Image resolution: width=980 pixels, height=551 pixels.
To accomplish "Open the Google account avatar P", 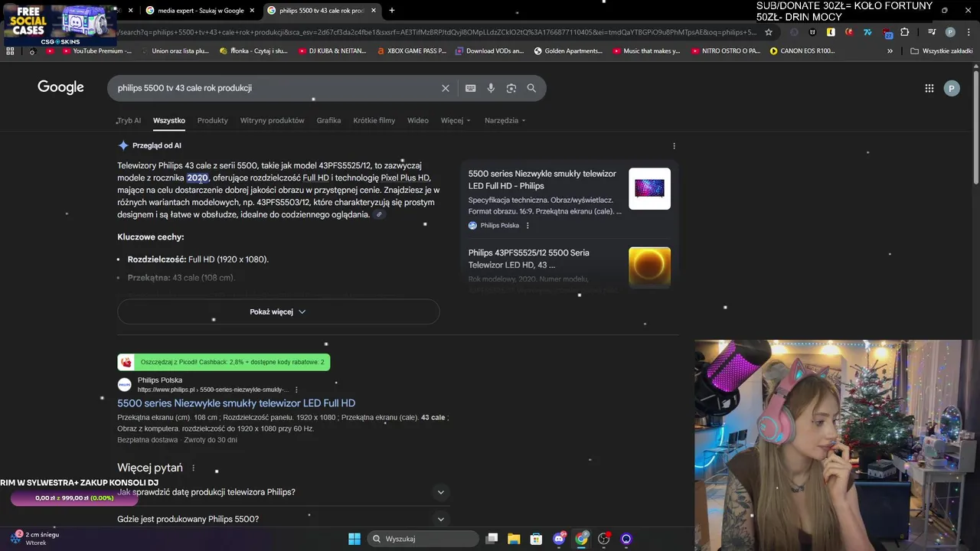I will click(x=951, y=88).
